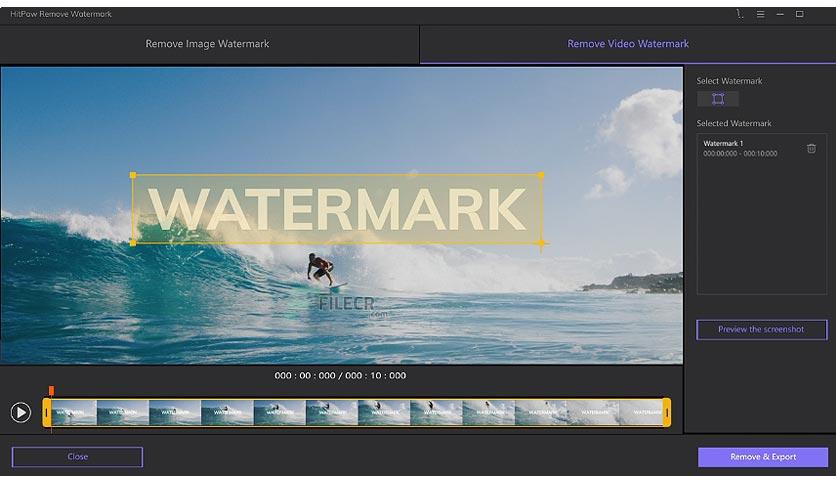Minimize the HitPaw window

(780, 14)
